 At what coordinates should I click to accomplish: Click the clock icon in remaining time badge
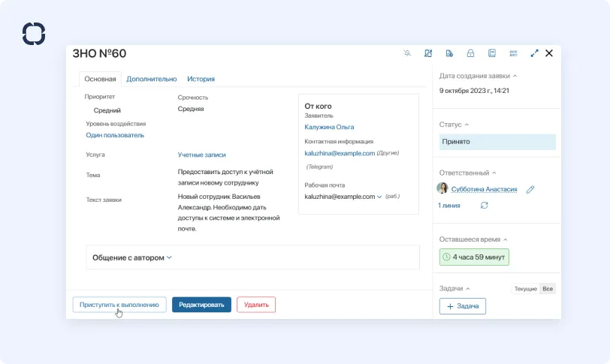(446, 257)
